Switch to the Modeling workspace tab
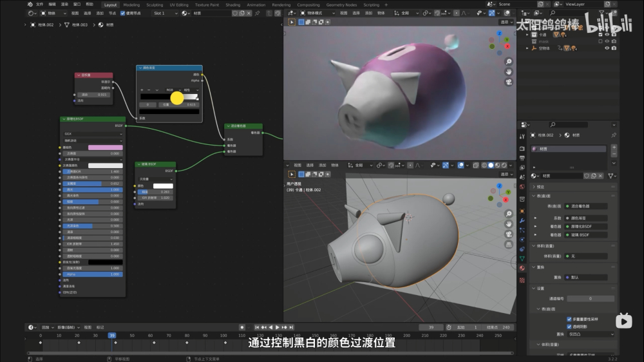Viewport: 644px width, 362px height. [131, 5]
